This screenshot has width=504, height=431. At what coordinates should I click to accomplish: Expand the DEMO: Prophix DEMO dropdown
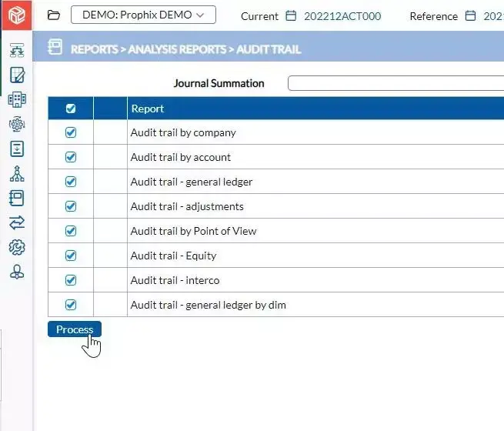143,15
